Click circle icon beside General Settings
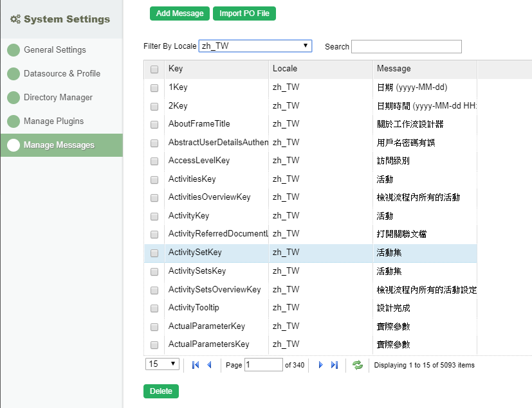Image resolution: width=532 pixels, height=408 pixels. pos(14,50)
